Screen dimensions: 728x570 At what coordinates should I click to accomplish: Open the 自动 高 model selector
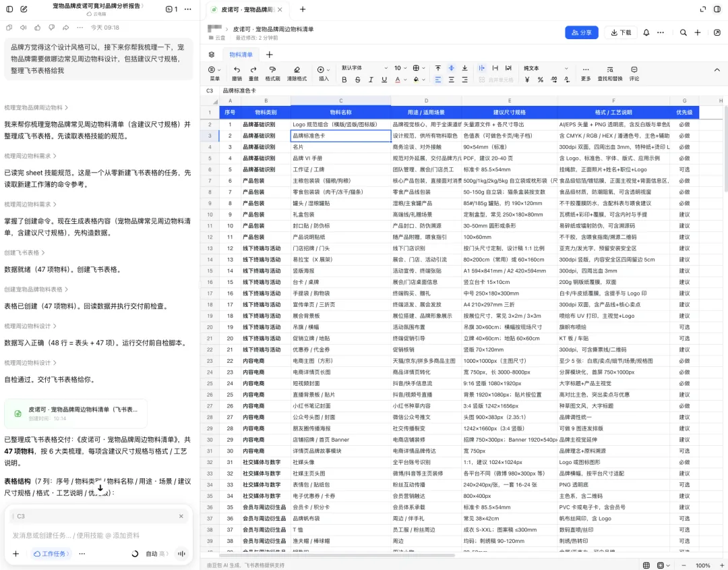(x=157, y=554)
